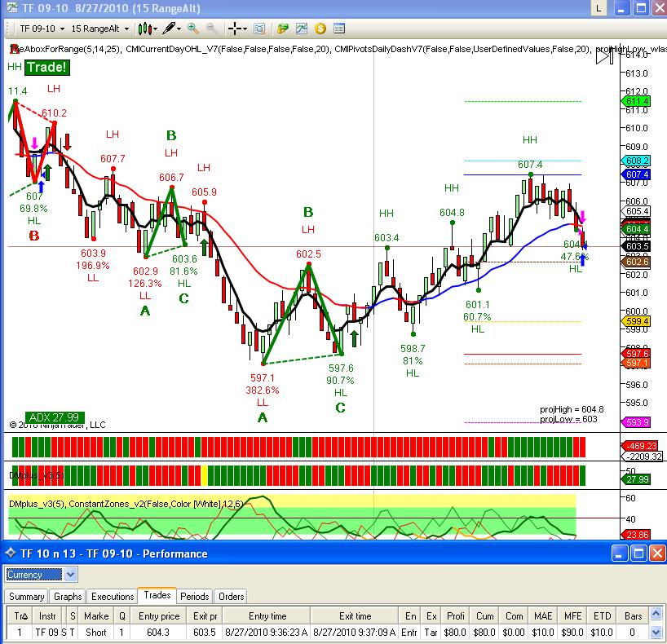The height and width of the screenshot is (644, 667).
Task: Click the scroll-to-latest-bar arrow on chart
Action: (604, 55)
